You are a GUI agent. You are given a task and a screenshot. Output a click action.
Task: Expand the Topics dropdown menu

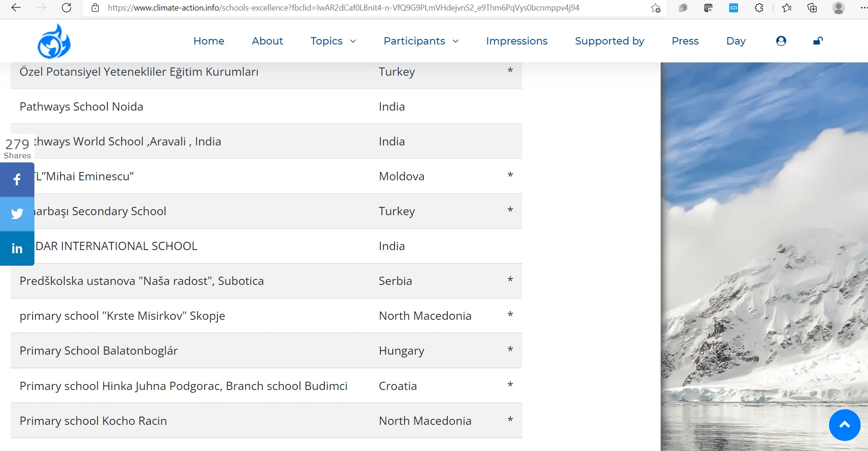click(333, 41)
